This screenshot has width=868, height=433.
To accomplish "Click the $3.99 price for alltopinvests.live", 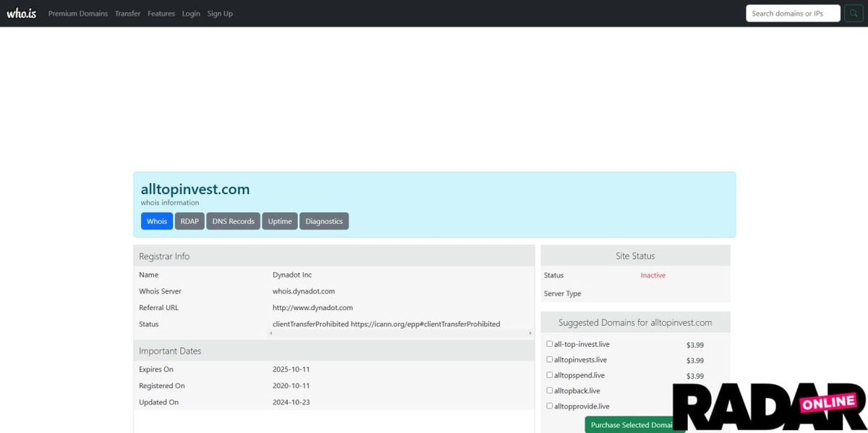I will click(x=695, y=361).
